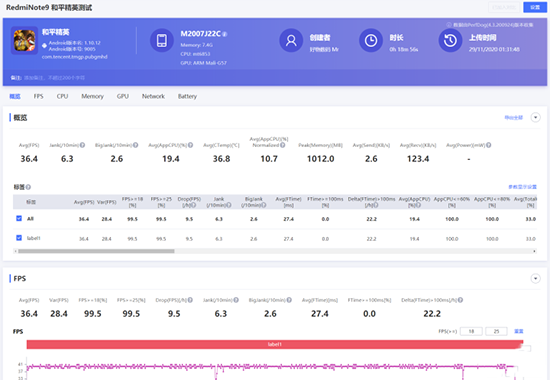Click the Avg(FTime) table column header

[x=289, y=202]
